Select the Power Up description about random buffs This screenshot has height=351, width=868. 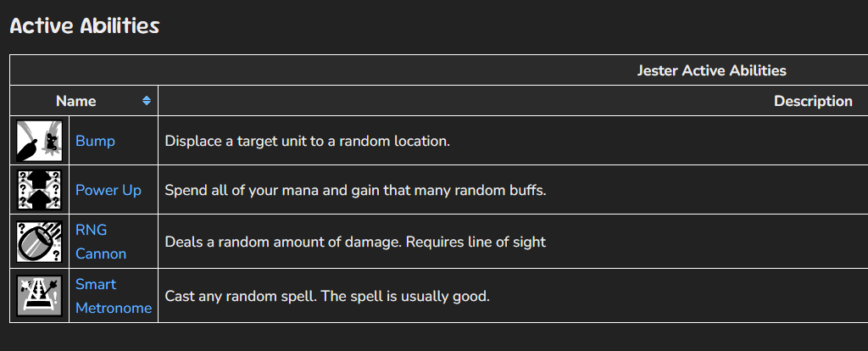coord(355,190)
